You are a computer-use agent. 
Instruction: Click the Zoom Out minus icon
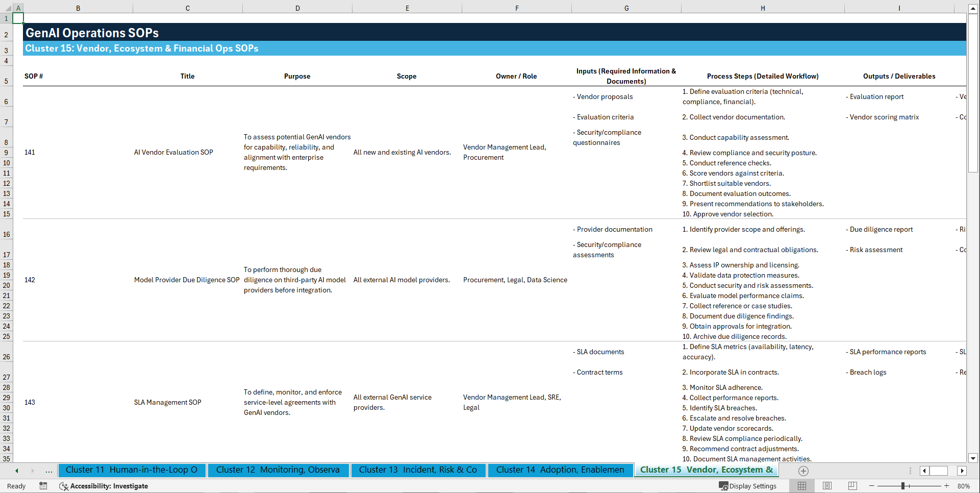(x=872, y=486)
